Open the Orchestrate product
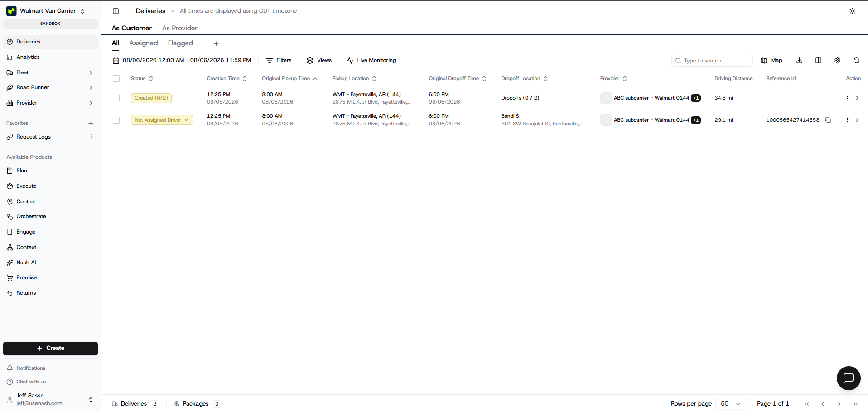This screenshot has width=868, height=411. (50, 216)
